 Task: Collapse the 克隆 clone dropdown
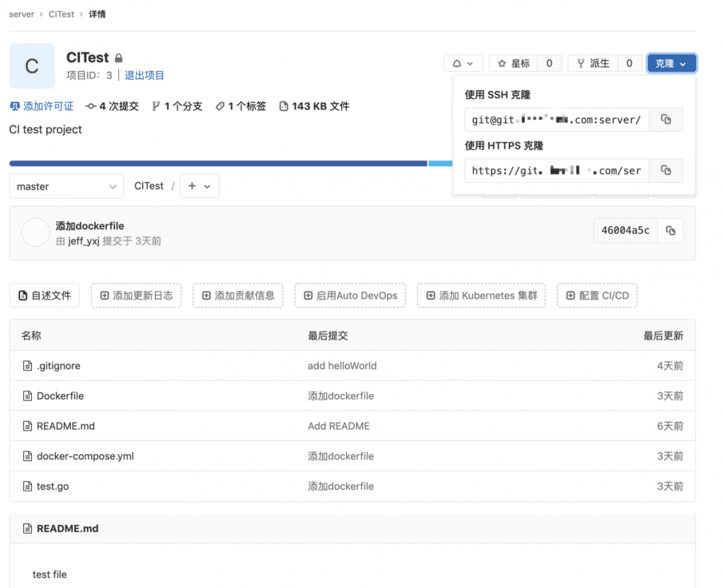[671, 63]
